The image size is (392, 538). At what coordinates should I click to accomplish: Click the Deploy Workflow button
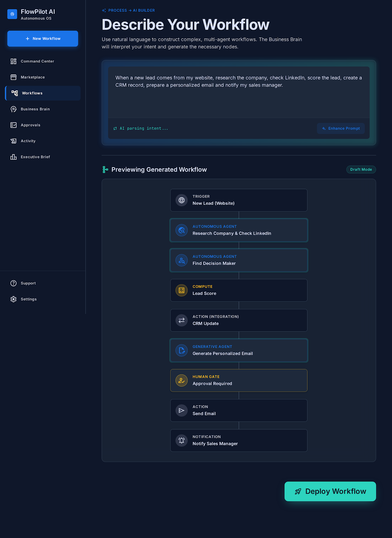[x=330, y=492]
